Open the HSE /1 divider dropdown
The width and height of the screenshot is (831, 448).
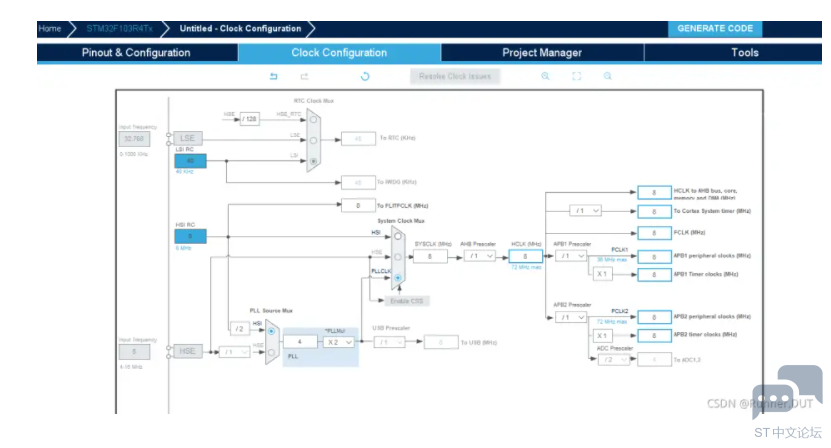click(235, 352)
